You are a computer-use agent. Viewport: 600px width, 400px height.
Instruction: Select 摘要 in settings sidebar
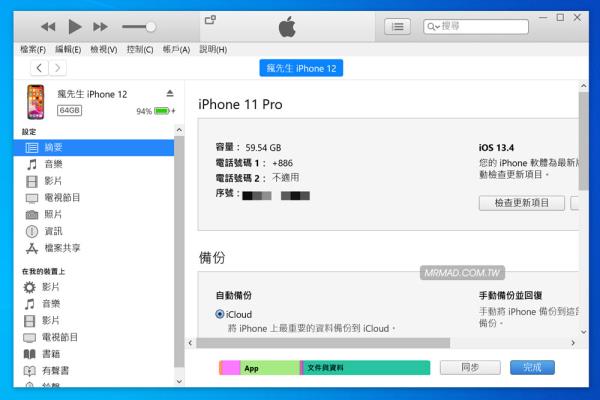93,148
